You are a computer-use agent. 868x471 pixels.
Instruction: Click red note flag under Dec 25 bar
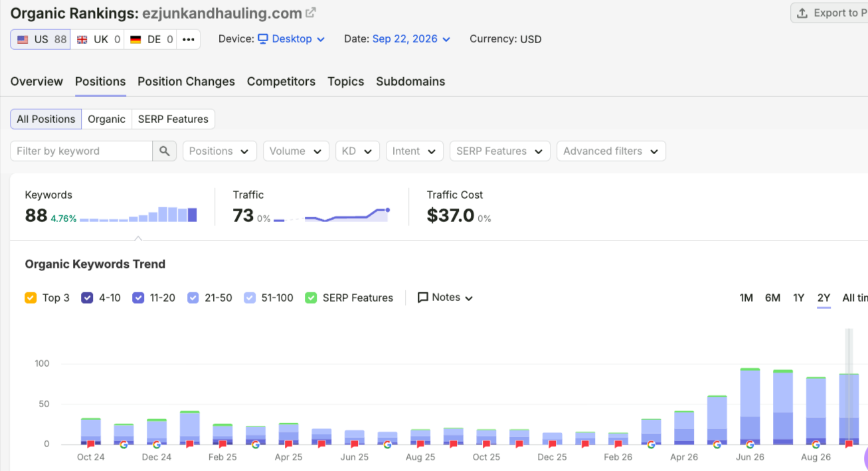(553, 444)
